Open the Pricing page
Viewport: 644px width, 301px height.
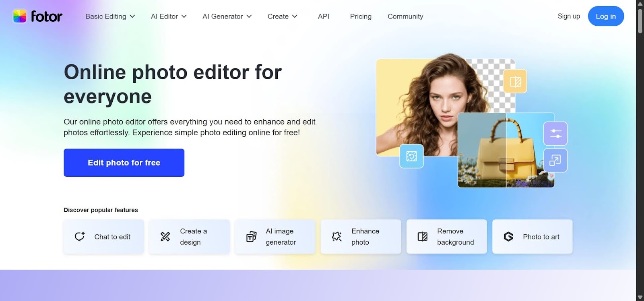pos(361,16)
